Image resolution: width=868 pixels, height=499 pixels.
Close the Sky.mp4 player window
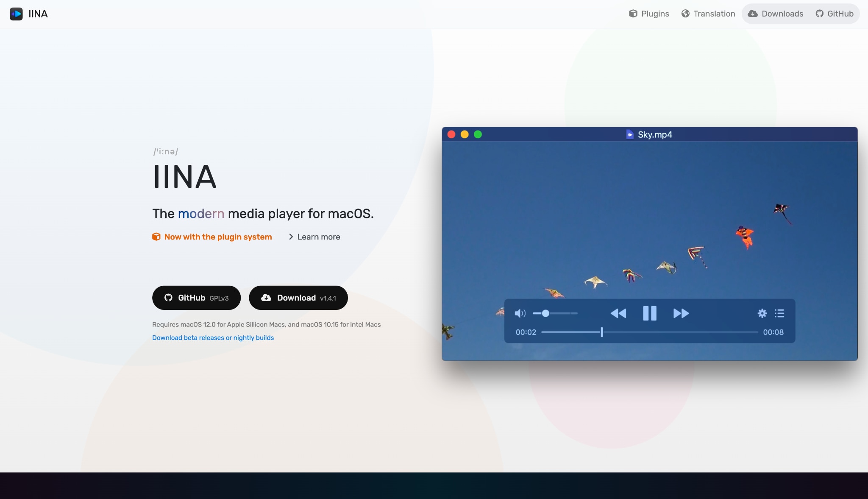[x=451, y=134]
